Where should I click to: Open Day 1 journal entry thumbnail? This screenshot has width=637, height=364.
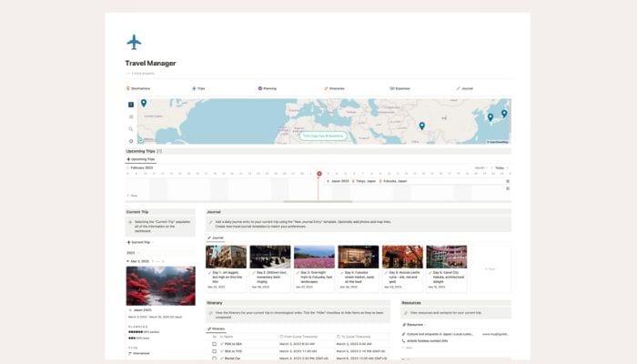click(x=226, y=257)
